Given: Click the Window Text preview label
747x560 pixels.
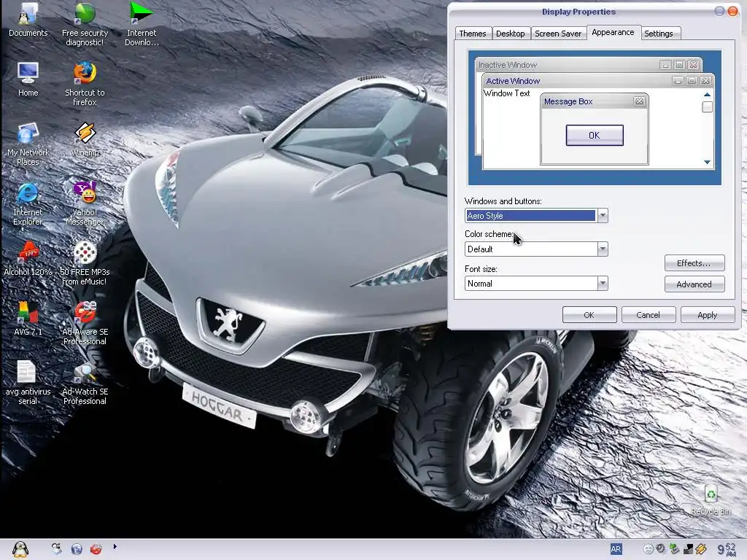Looking at the screenshot, I should (507, 93).
